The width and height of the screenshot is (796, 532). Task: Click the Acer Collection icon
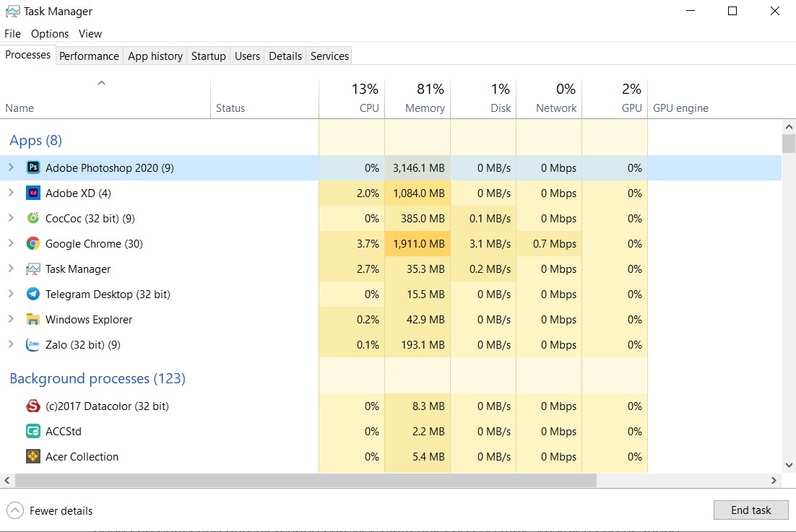point(33,457)
